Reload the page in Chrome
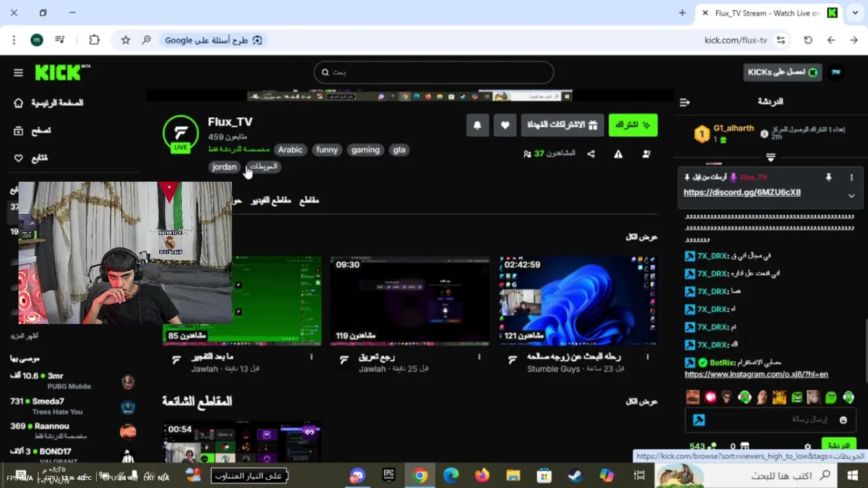 point(808,40)
